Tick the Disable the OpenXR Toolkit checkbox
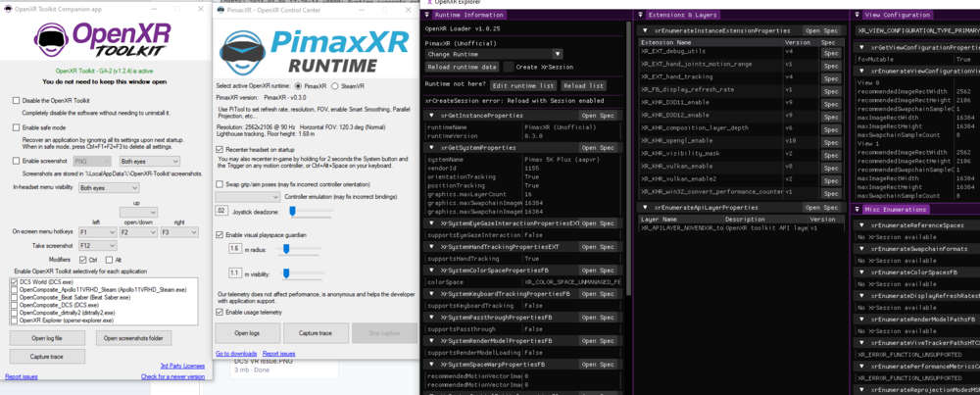The image size is (980, 395). click(16, 101)
